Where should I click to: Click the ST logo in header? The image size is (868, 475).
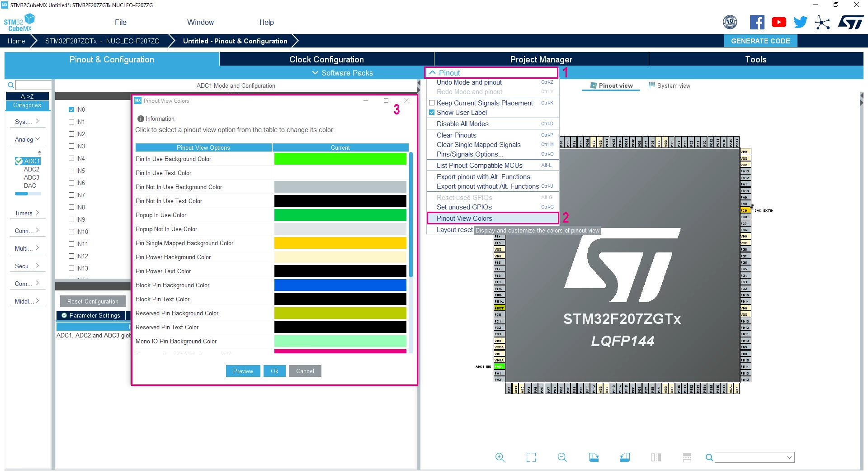(851, 22)
